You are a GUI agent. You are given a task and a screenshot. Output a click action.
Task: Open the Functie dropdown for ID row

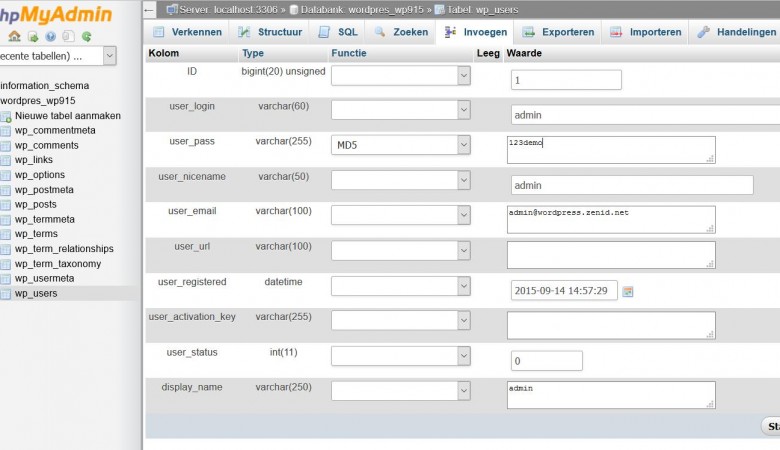coord(401,76)
